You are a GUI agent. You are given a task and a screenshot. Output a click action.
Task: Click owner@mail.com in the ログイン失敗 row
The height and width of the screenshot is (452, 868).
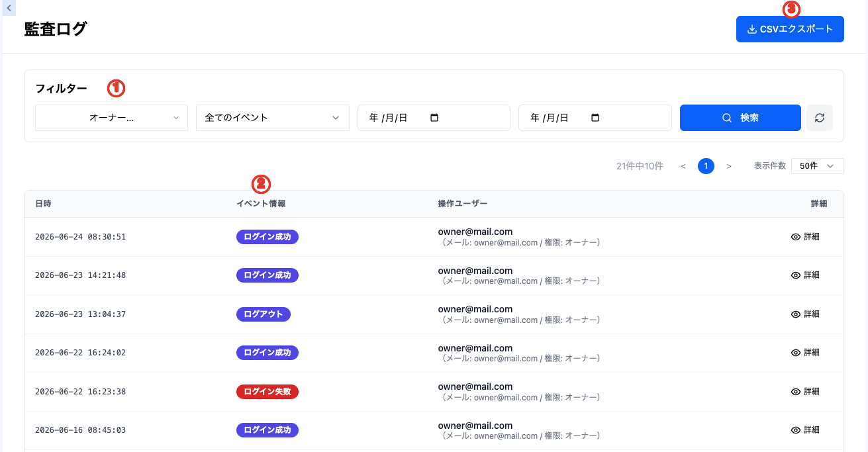point(475,386)
